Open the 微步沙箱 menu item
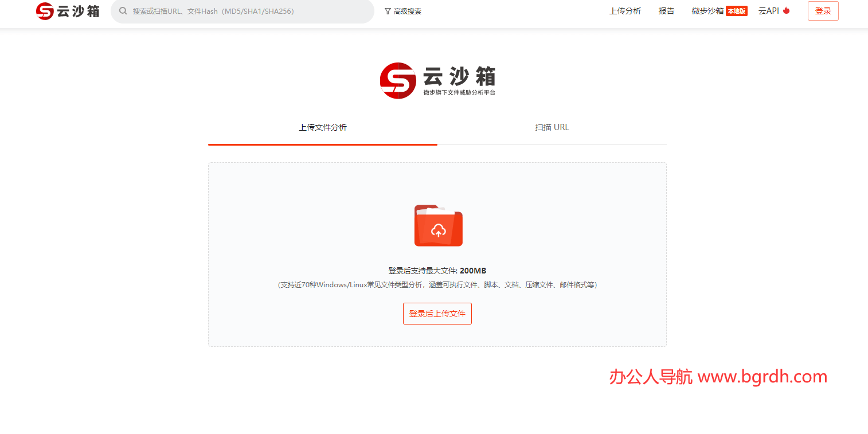 click(707, 11)
